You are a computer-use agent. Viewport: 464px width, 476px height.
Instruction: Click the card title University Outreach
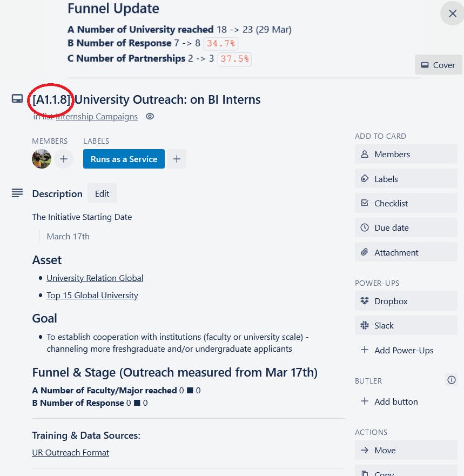(167, 99)
